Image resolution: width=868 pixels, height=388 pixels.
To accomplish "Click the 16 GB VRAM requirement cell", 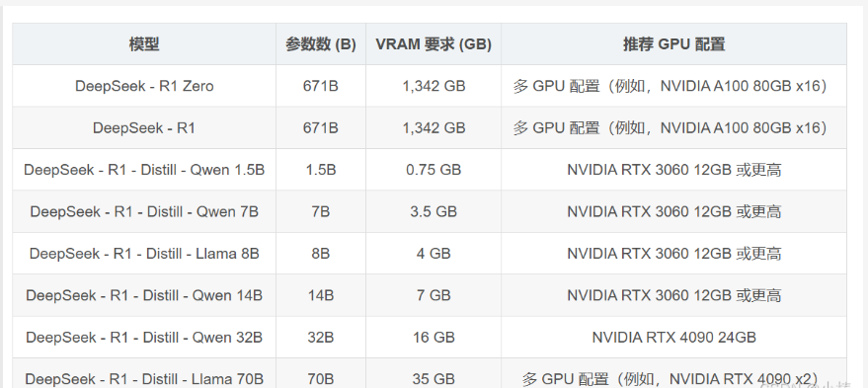I will (x=434, y=337).
